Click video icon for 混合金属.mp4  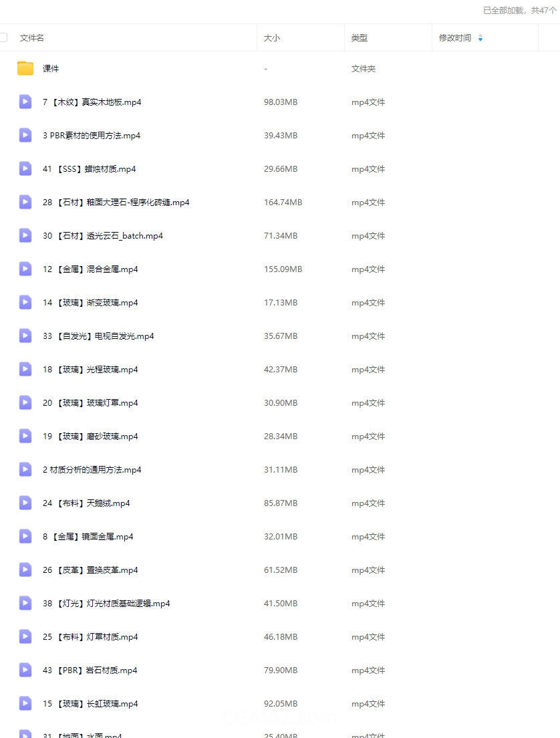click(25, 269)
